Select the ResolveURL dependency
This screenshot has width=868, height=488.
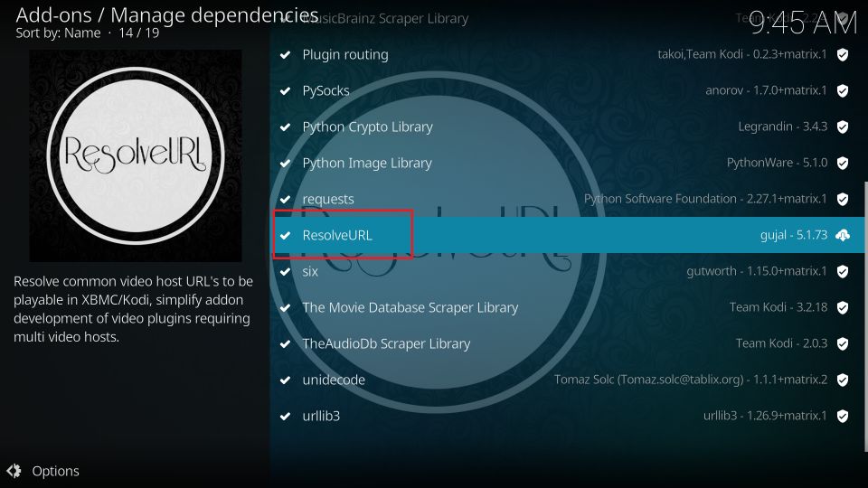coord(337,235)
